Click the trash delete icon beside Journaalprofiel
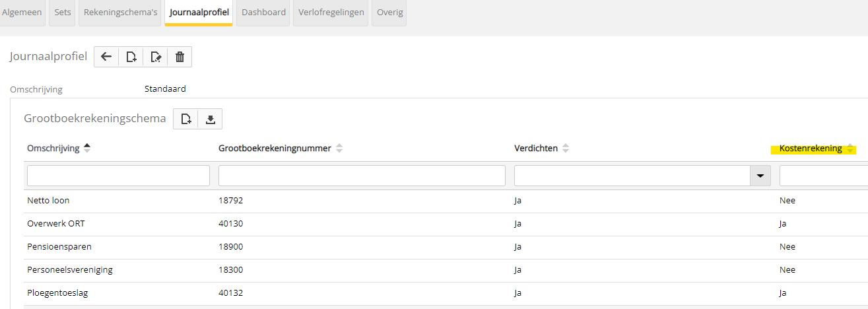Image resolution: width=868 pixels, height=309 pixels. click(180, 57)
